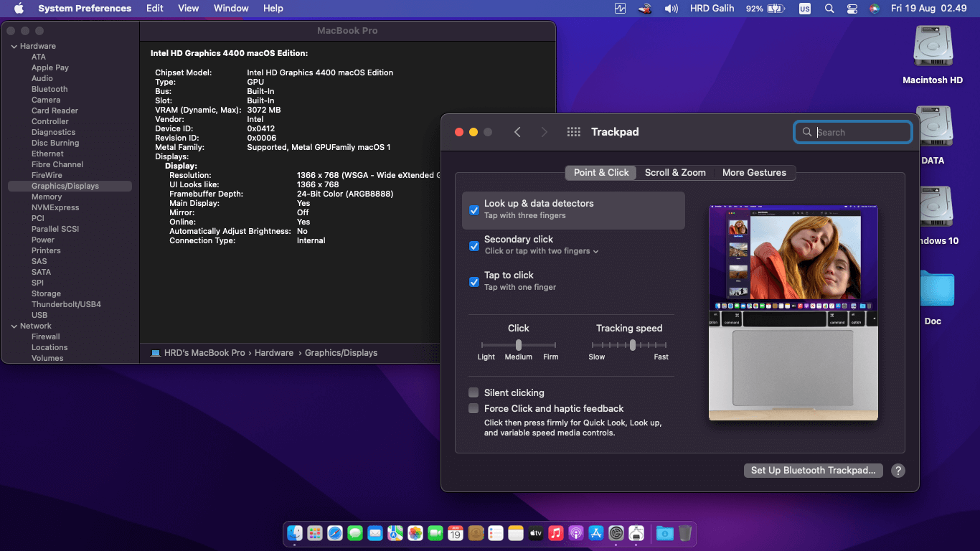Launch Safari from the Dock
Screen dimensions: 980x551
click(x=335, y=533)
